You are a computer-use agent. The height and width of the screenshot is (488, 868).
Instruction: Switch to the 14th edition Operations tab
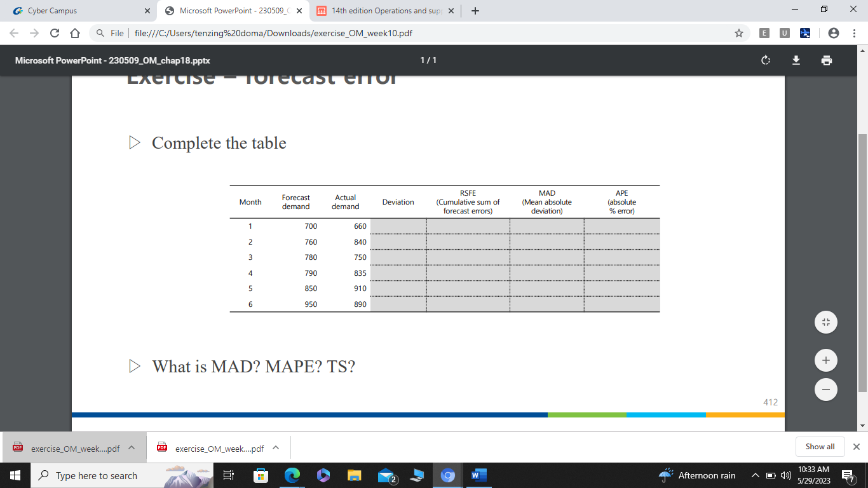coord(381,10)
